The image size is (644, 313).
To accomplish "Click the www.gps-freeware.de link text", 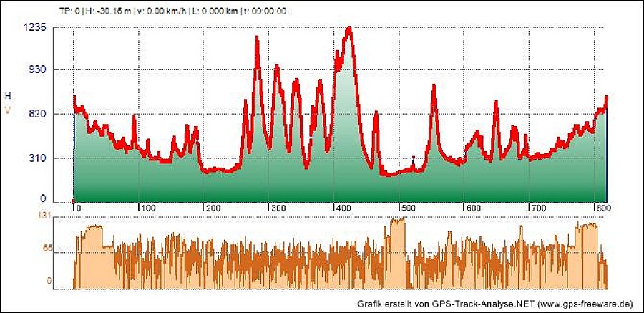I will pos(587,304).
